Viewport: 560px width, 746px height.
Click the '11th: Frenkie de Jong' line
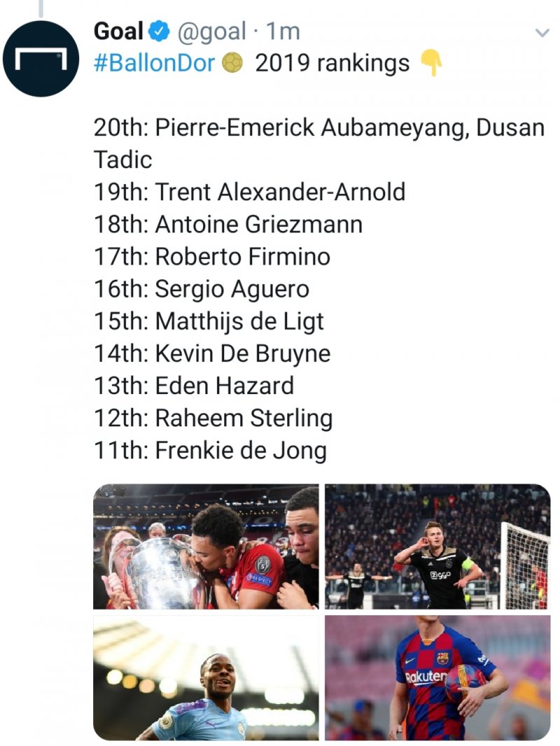pos(210,451)
